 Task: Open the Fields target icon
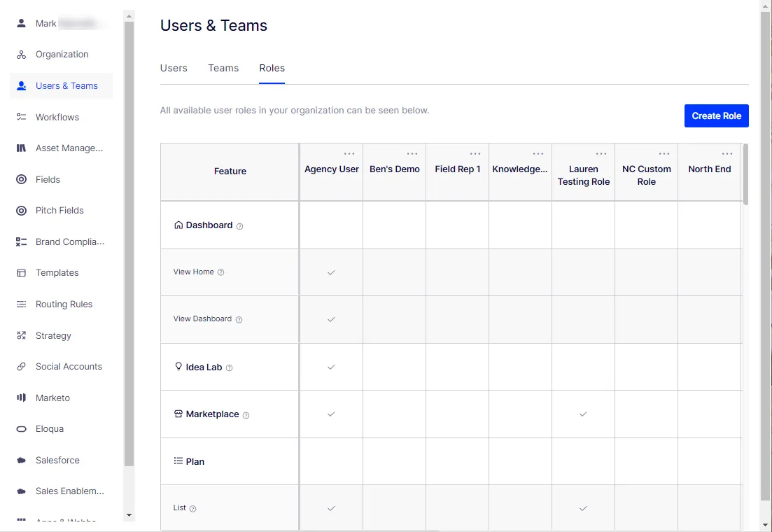[x=21, y=179]
